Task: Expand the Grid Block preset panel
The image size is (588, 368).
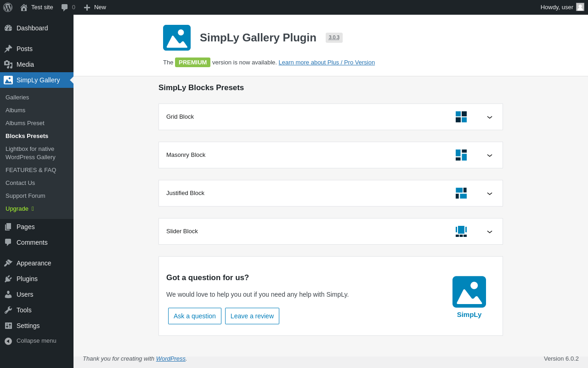Action: 490,117
